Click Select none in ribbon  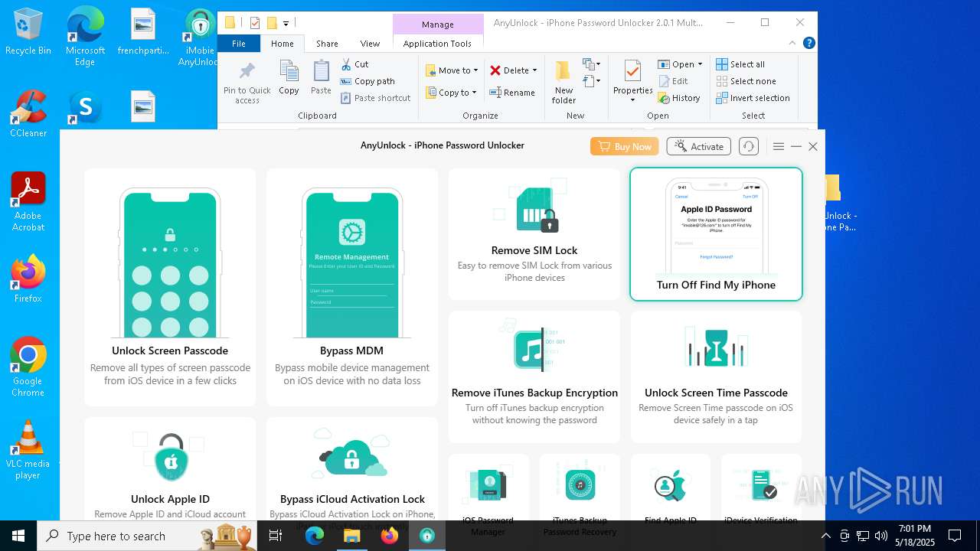coord(746,81)
